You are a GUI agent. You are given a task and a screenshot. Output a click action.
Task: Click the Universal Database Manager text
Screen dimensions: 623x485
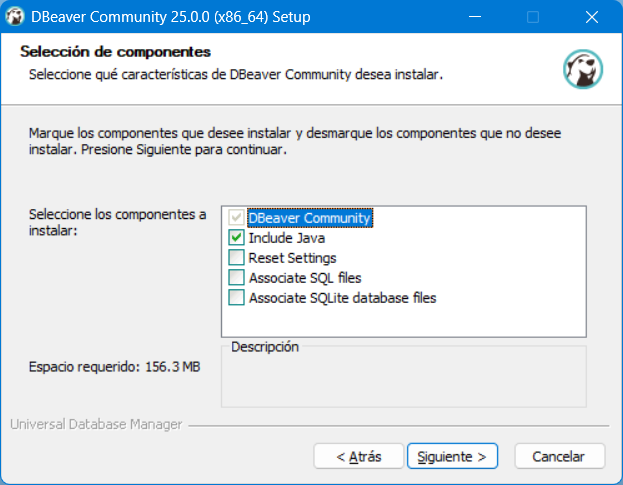click(96, 424)
